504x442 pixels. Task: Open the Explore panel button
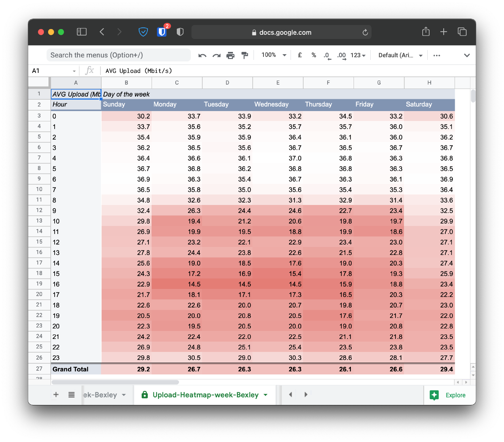point(448,395)
